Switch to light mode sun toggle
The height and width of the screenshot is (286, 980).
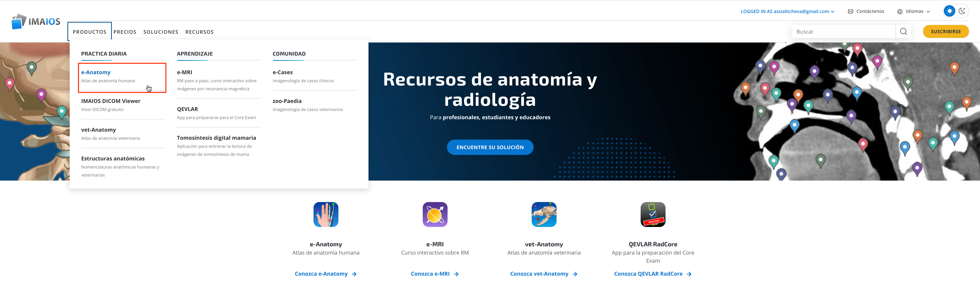[x=950, y=11]
